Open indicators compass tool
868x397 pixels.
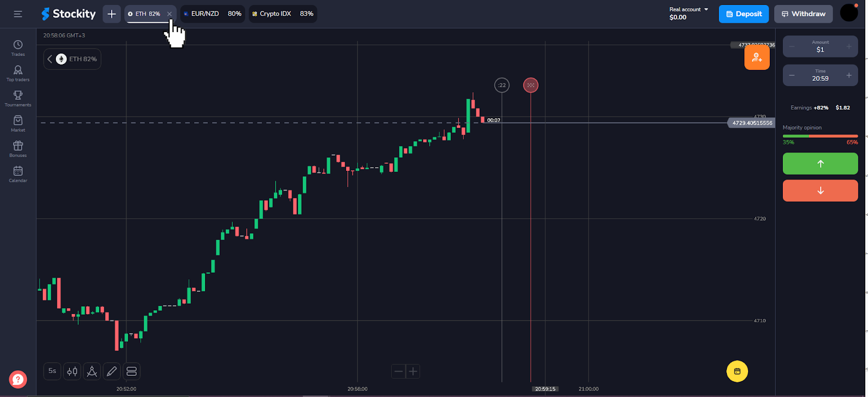tap(92, 372)
